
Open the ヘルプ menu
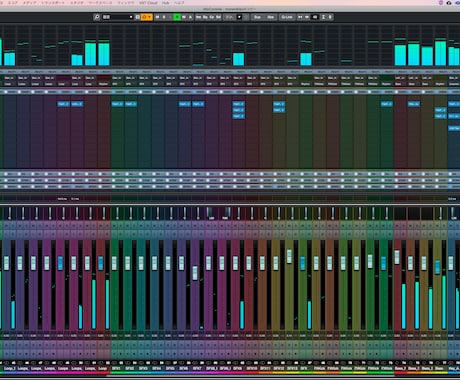point(179,3)
